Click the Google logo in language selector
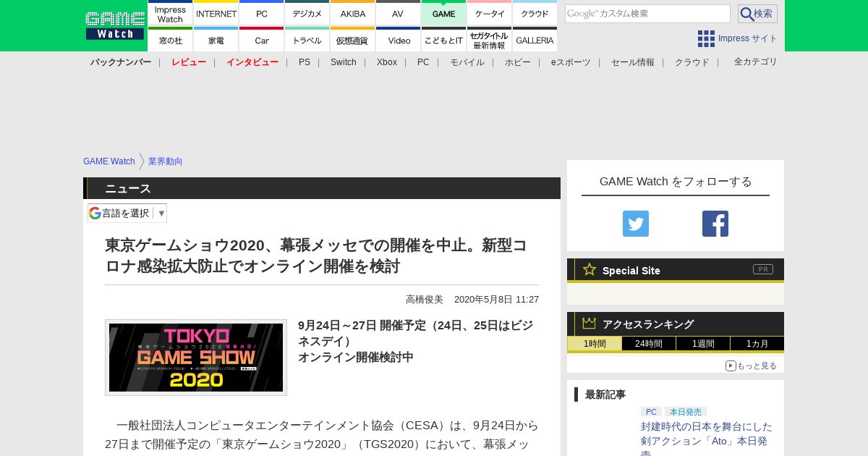The width and height of the screenshot is (868, 456). 95,213
